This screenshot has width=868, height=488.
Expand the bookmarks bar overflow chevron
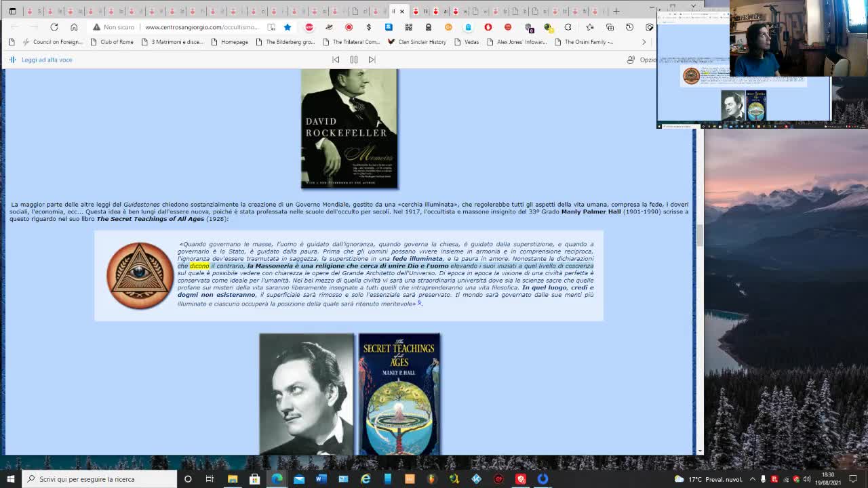coord(644,42)
